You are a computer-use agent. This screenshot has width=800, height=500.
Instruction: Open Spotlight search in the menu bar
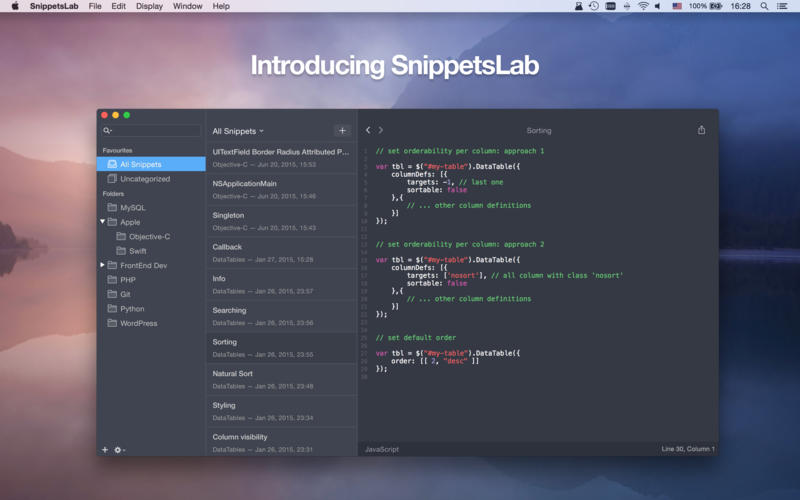pyautogui.click(x=764, y=6)
